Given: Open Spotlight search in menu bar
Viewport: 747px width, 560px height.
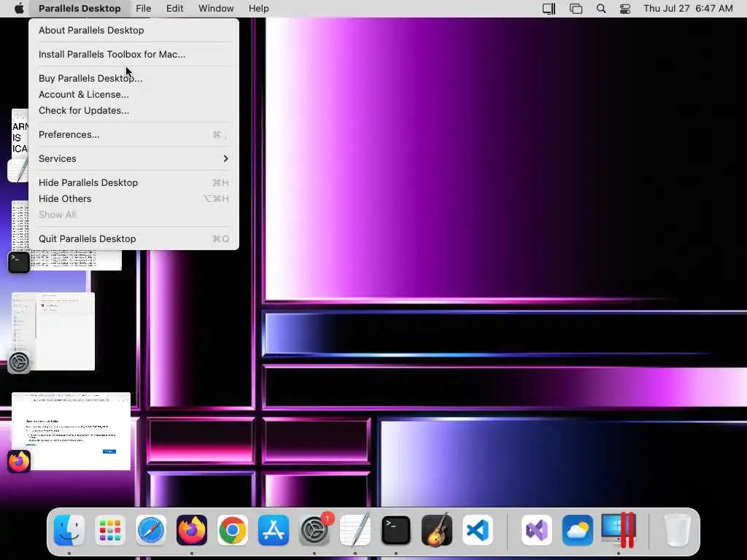Looking at the screenshot, I should tap(601, 9).
